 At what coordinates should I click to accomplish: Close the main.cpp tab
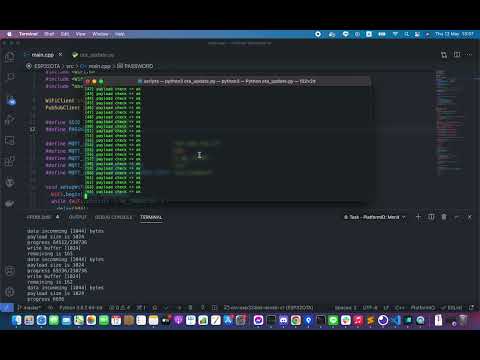pos(60,55)
